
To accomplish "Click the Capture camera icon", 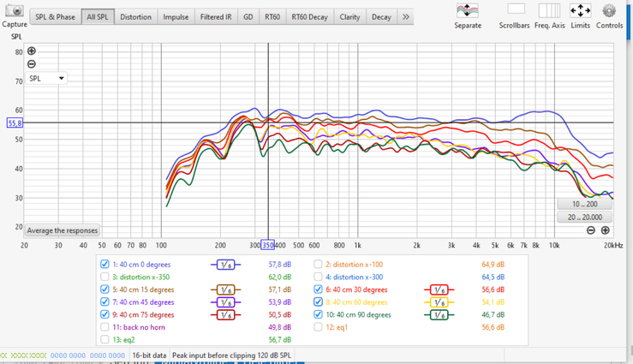I will (14, 10).
